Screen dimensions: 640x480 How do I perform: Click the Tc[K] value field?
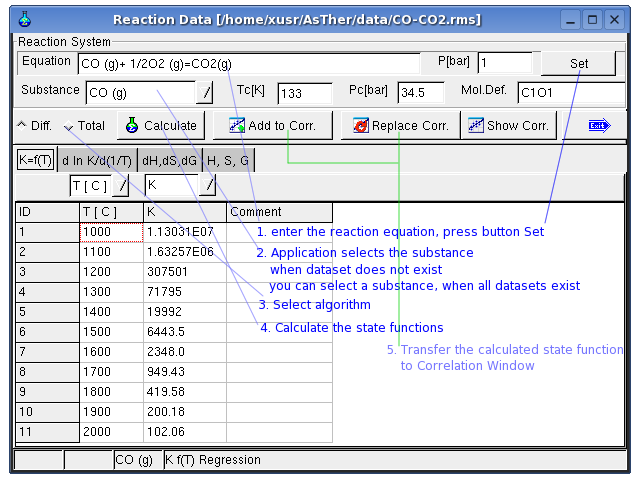[304, 93]
